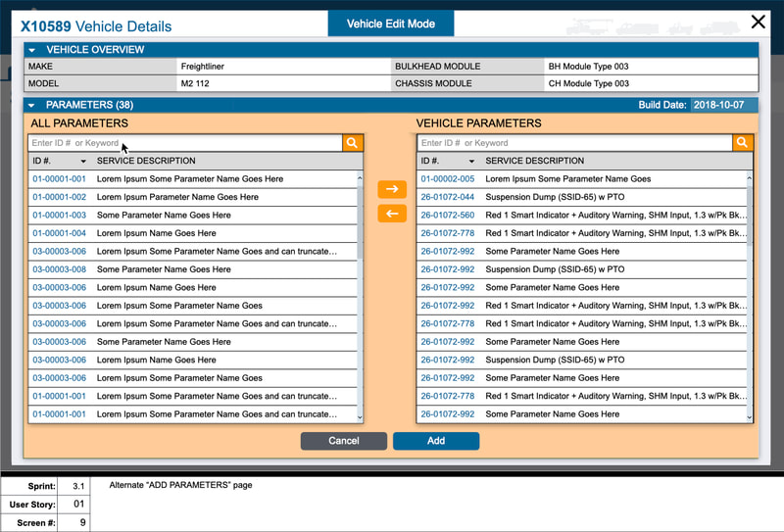Click the SERVICE DESCRIPTION header in Vehicle Parameters
The width and height of the screenshot is (784, 532).
[534, 161]
